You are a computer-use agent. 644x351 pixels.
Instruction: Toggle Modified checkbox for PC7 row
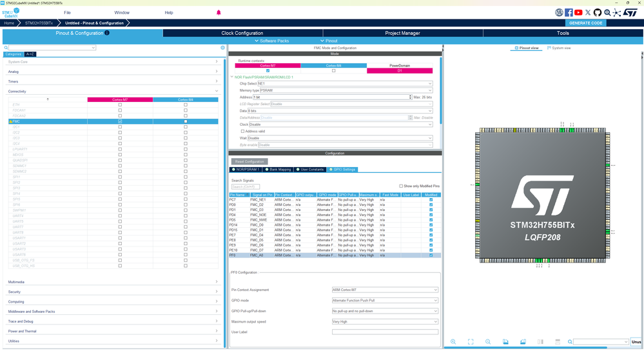click(431, 200)
